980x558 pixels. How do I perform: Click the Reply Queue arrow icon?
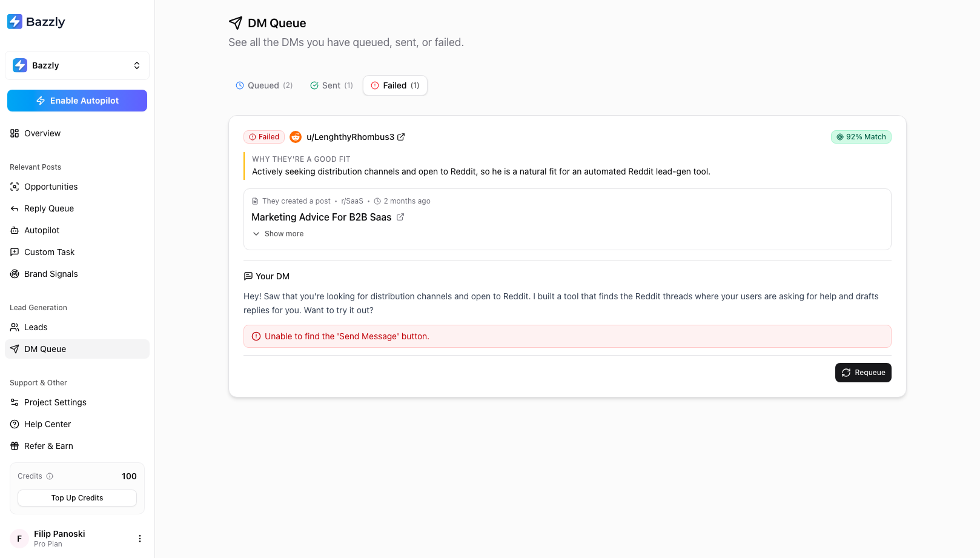point(15,208)
